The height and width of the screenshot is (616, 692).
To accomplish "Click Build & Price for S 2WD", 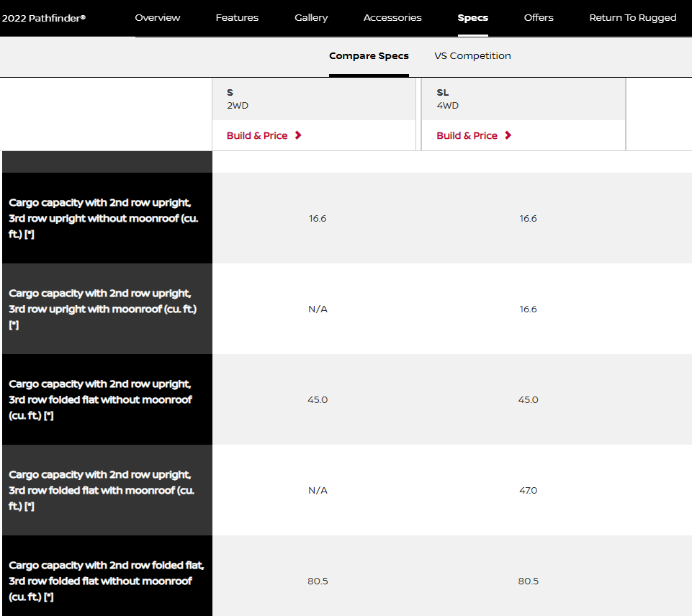I will pos(257,135).
